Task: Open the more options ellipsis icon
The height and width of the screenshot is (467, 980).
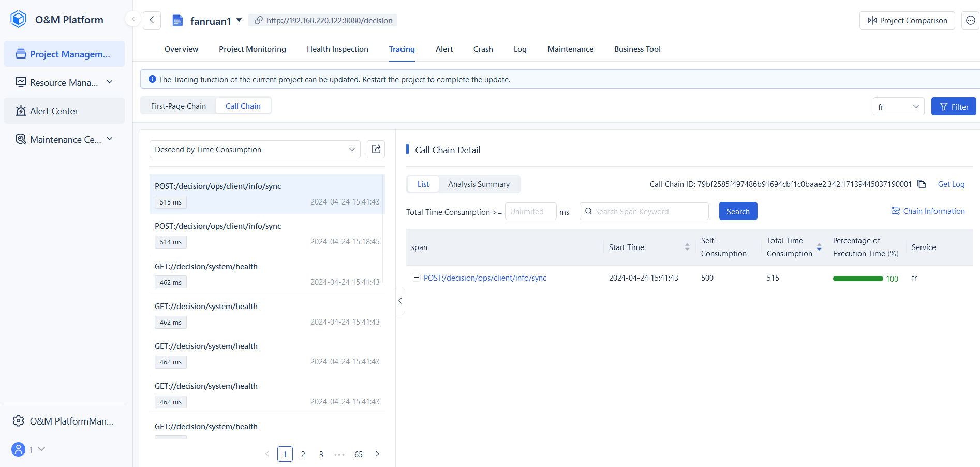Action: pos(970,20)
